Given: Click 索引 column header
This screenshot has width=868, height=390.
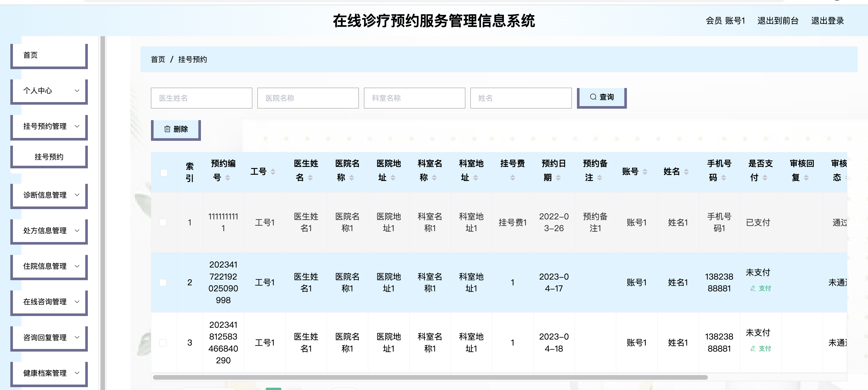Looking at the screenshot, I should [x=190, y=172].
